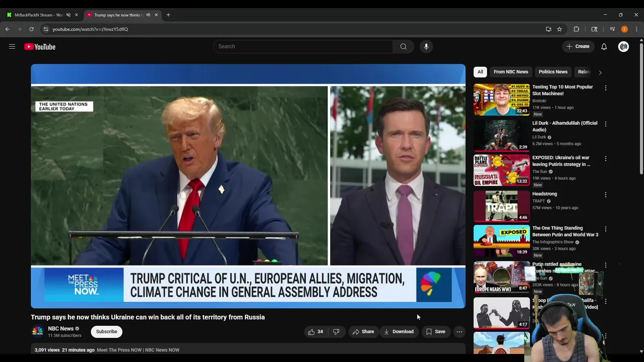
Task: Click the browser address bar URL
Action: pos(90,29)
